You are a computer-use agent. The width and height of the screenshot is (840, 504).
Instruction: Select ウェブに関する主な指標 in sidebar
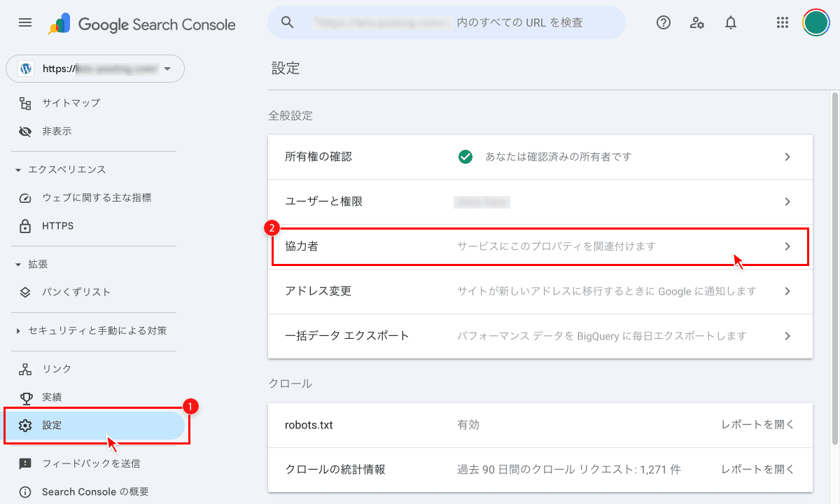click(x=96, y=198)
